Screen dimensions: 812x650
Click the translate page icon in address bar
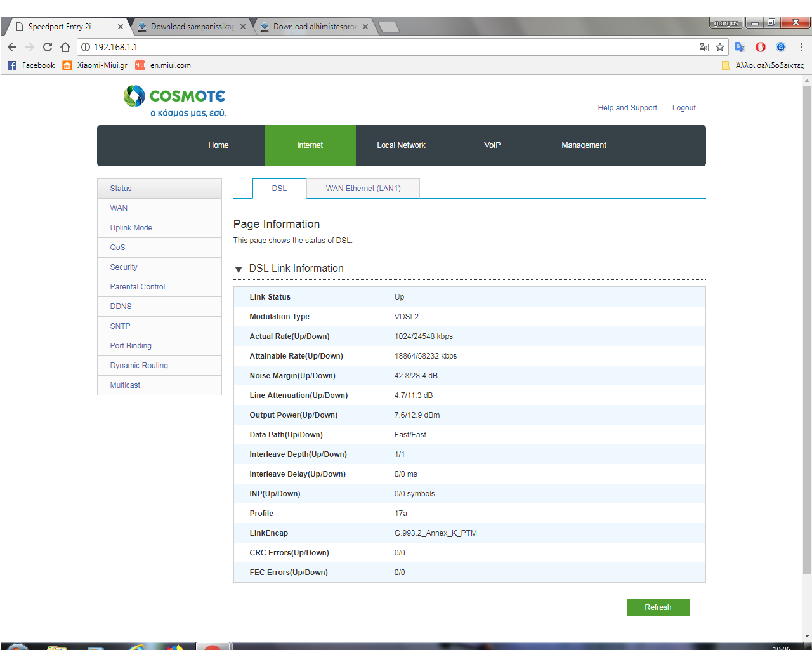[x=704, y=47]
